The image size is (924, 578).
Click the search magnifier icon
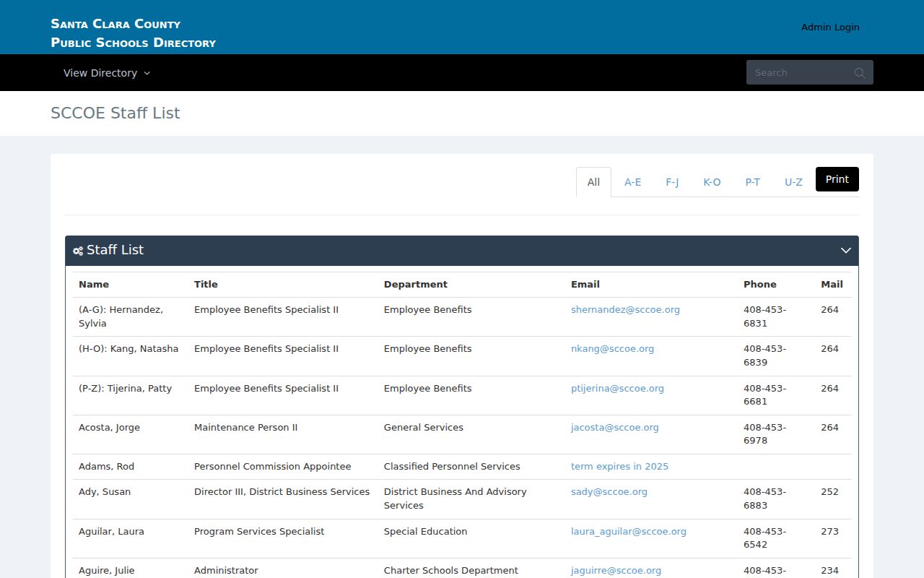[859, 73]
